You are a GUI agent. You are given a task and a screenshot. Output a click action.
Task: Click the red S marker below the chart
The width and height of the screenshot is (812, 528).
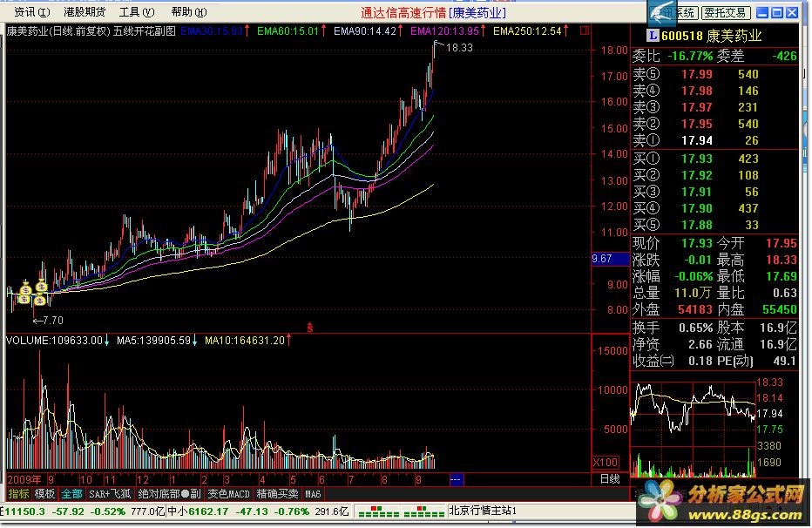[309, 328]
